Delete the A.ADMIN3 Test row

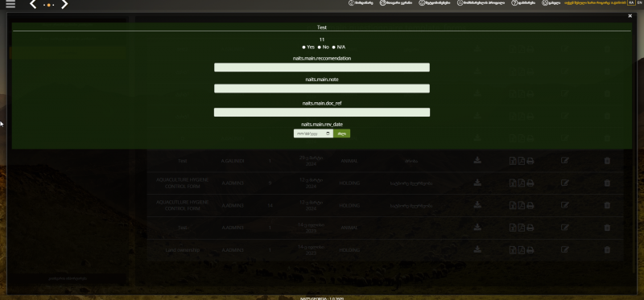point(607,227)
